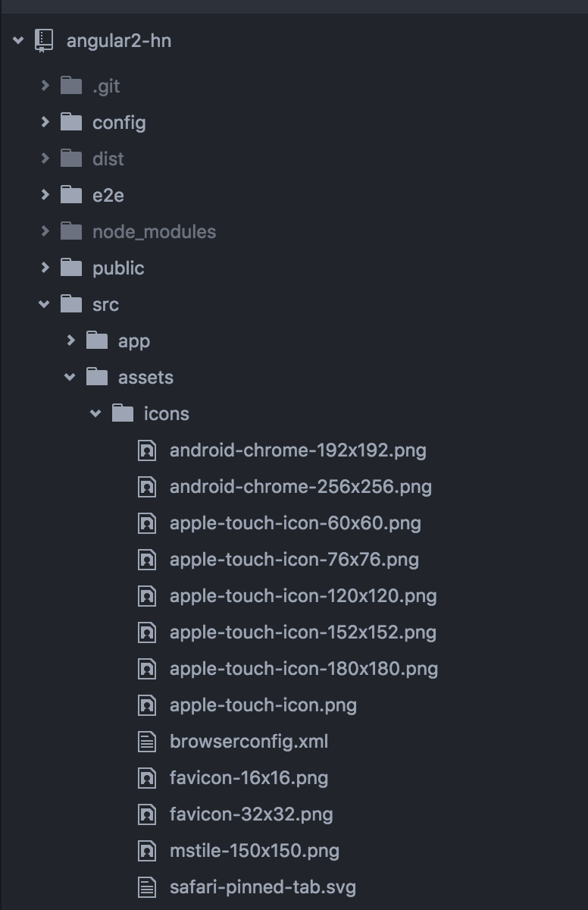The height and width of the screenshot is (910, 588).
Task: Click the image file icon for android-chrome-192x192.png
Action: (147, 450)
